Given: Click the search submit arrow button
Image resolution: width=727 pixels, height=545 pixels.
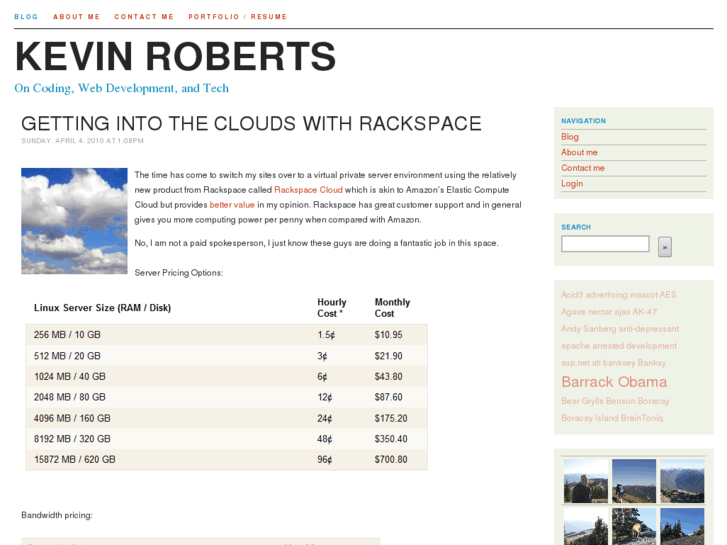Looking at the screenshot, I should coord(665,247).
